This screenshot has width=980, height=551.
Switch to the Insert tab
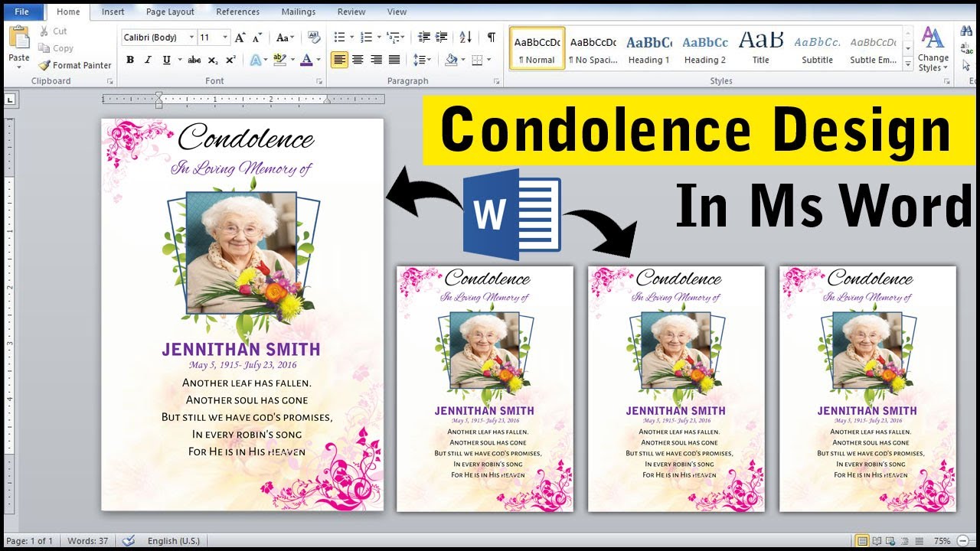113,11
